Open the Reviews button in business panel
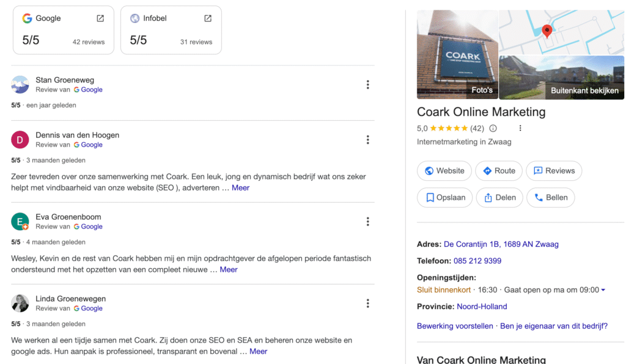The width and height of the screenshot is (626, 364). [x=554, y=171]
